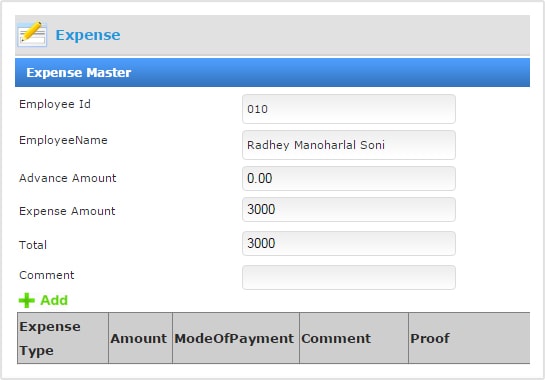This screenshot has width=545, height=380.
Task: Click the Expense heading title
Action: pos(88,35)
